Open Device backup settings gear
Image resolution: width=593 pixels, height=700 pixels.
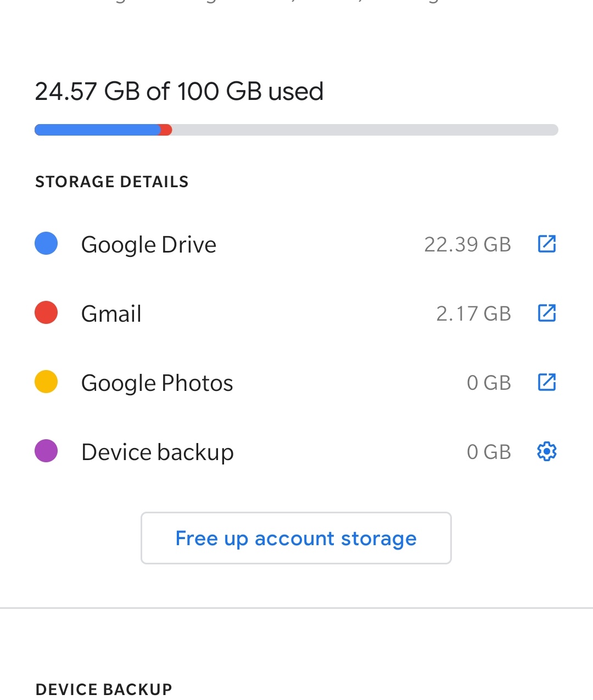click(547, 451)
